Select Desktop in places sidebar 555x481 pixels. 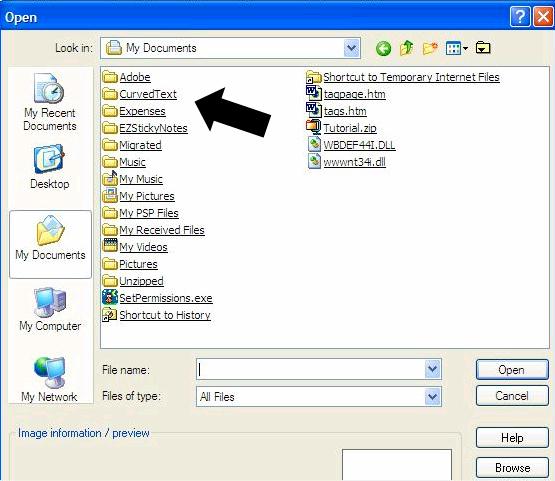coord(50,167)
